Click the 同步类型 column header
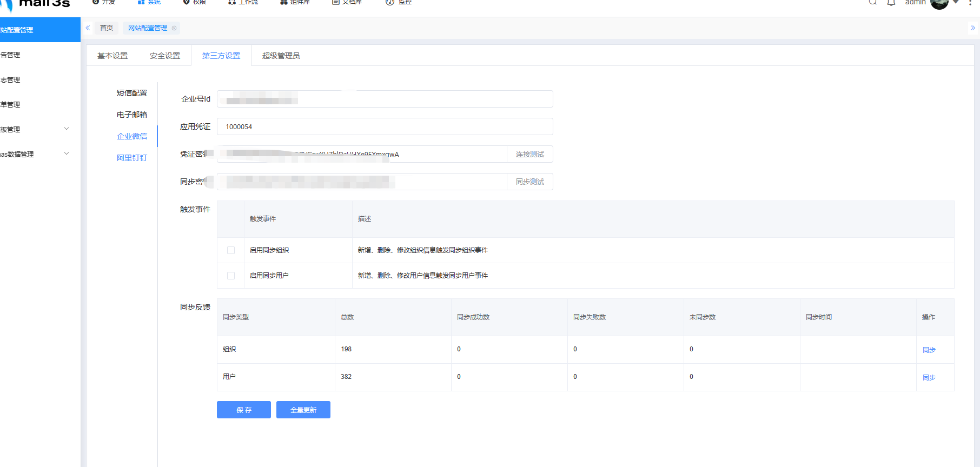 point(276,317)
